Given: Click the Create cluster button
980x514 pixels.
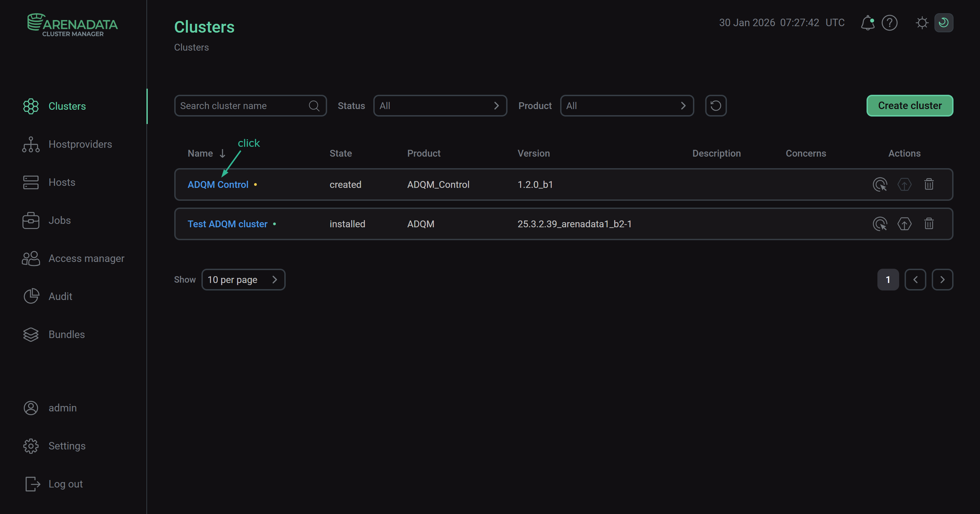Looking at the screenshot, I should click(x=910, y=105).
